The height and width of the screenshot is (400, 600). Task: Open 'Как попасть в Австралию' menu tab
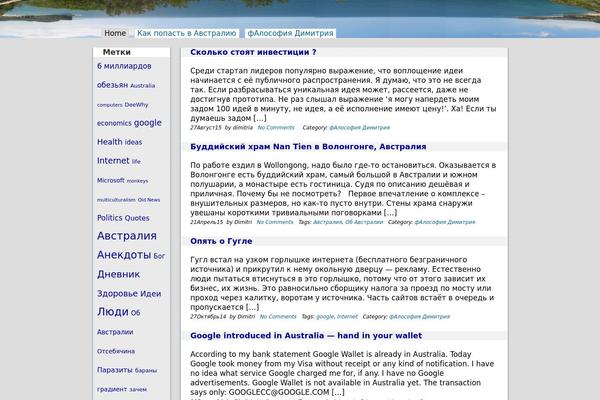click(x=187, y=33)
